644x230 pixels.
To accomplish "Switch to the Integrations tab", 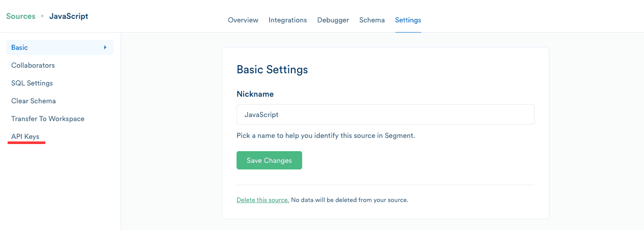I will point(287,20).
